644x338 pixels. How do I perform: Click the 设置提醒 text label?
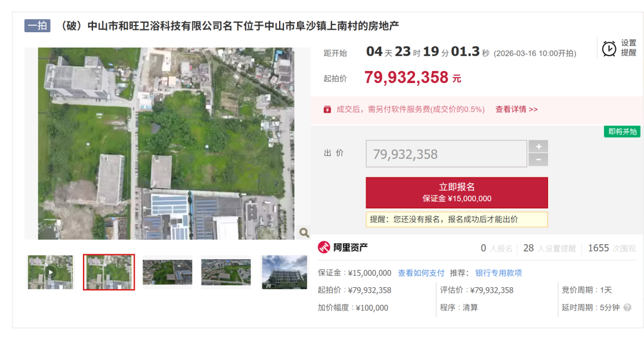pyautogui.click(x=628, y=48)
